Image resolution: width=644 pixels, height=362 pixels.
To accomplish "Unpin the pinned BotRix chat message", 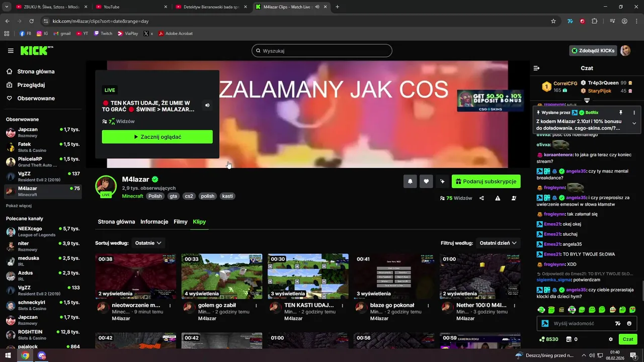I will (620, 113).
